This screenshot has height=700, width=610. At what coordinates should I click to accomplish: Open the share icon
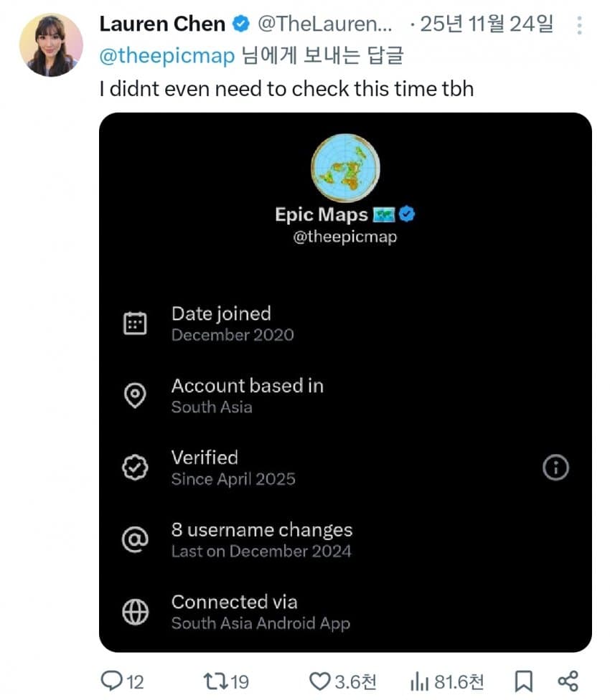pyautogui.click(x=568, y=680)
